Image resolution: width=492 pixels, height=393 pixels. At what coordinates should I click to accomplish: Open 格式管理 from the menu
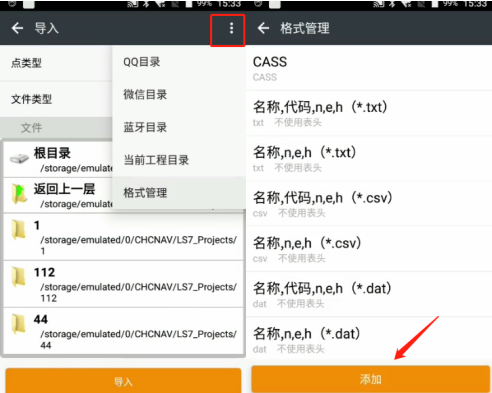(179, 193)
